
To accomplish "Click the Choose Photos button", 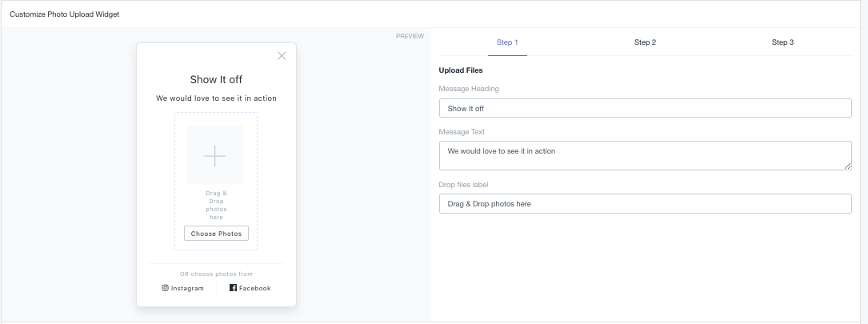I will click(217, 233).
